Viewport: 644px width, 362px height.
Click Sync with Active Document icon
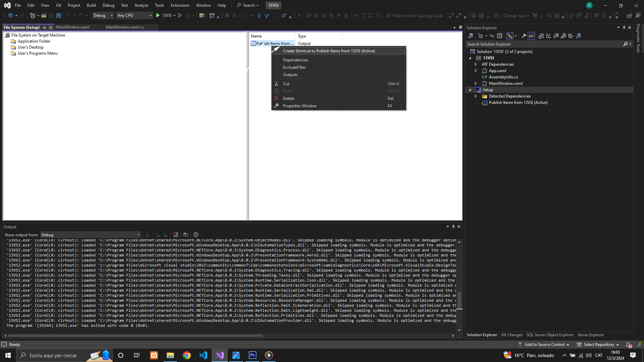(492, 36)
